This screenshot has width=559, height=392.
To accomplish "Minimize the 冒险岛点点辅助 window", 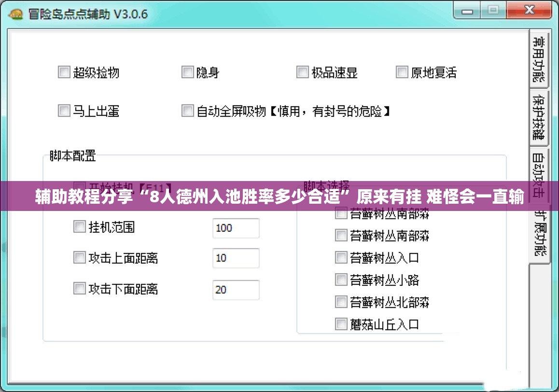I will click(x=467, y=11).
